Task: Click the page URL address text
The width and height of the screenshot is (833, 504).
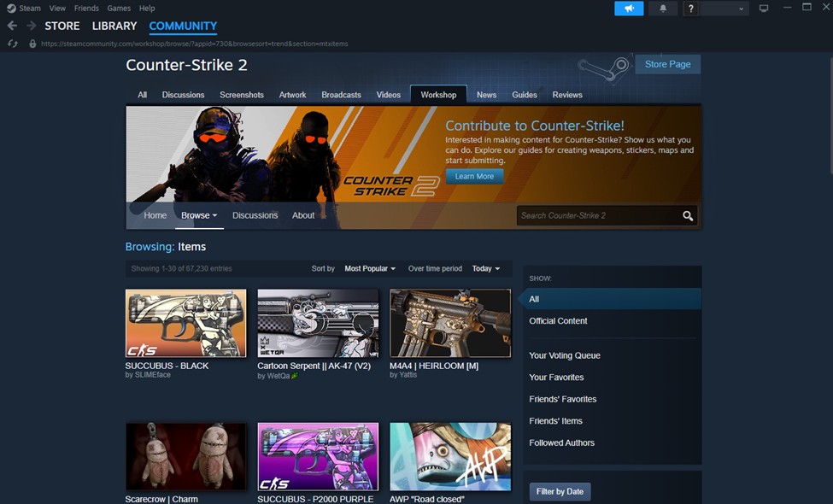Action: pos(195,44)
